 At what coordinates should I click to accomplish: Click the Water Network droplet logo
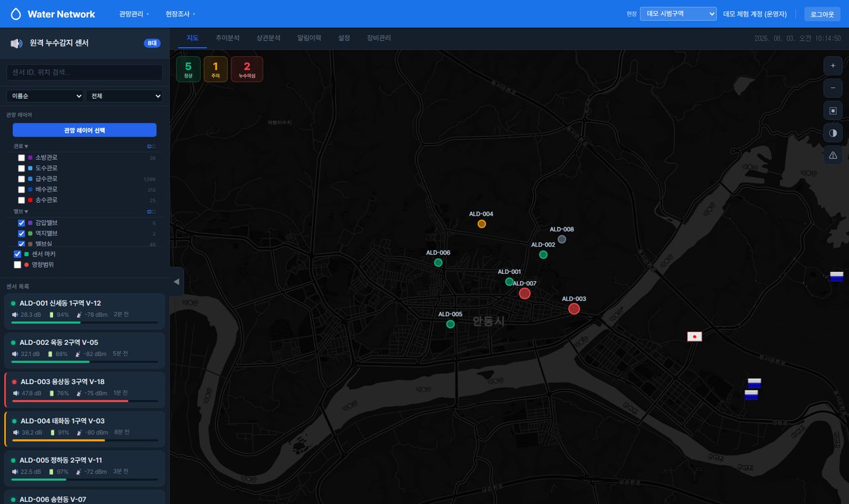coord(16,14)
